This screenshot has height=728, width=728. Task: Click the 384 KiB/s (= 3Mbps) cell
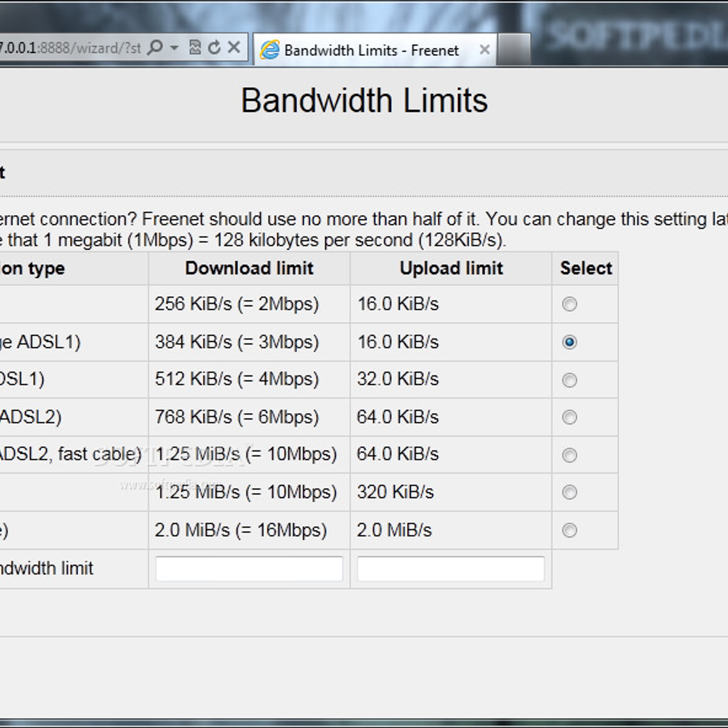[249, 342]
